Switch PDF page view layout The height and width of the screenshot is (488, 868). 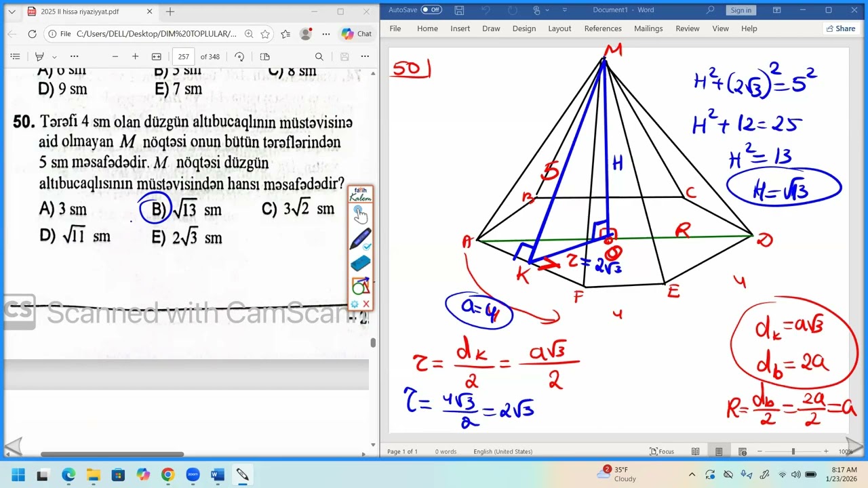(264, 57)
